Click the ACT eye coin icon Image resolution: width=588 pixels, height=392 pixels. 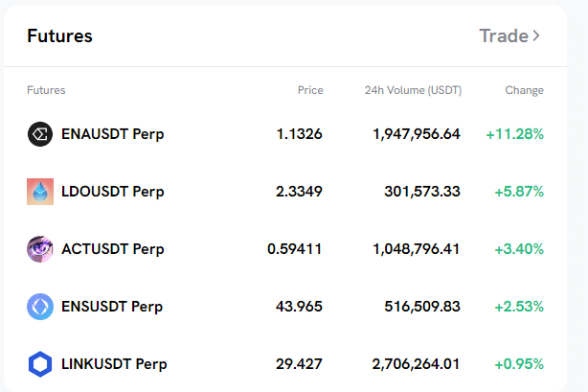pyautogui.click(x=40, y=249)
